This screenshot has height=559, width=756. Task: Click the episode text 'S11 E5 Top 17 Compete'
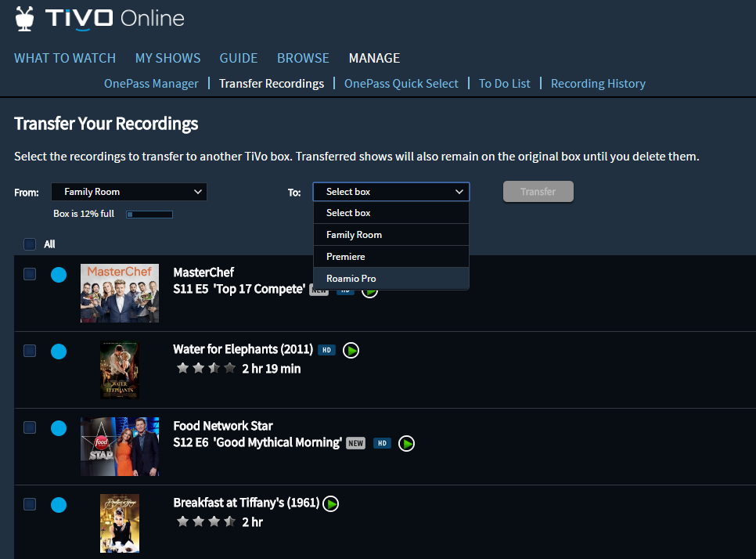pyautogui.click(x=239, y=289)
